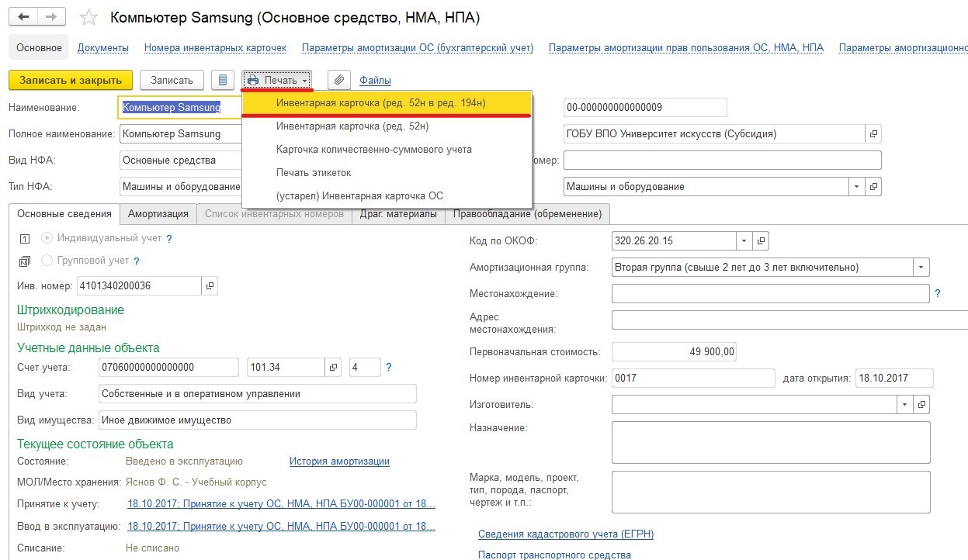The height and width of the screenshot is (560, 968).
Task: Click the paperclip attachment icon
Action: pos(339,80)
